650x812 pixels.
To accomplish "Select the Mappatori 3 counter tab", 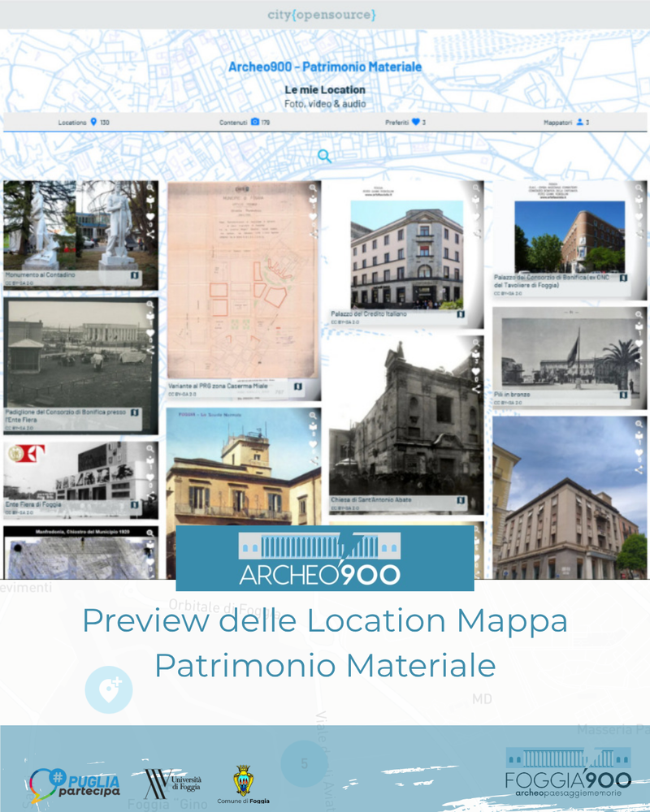I will pyautogui.click(x=566, y=123).
